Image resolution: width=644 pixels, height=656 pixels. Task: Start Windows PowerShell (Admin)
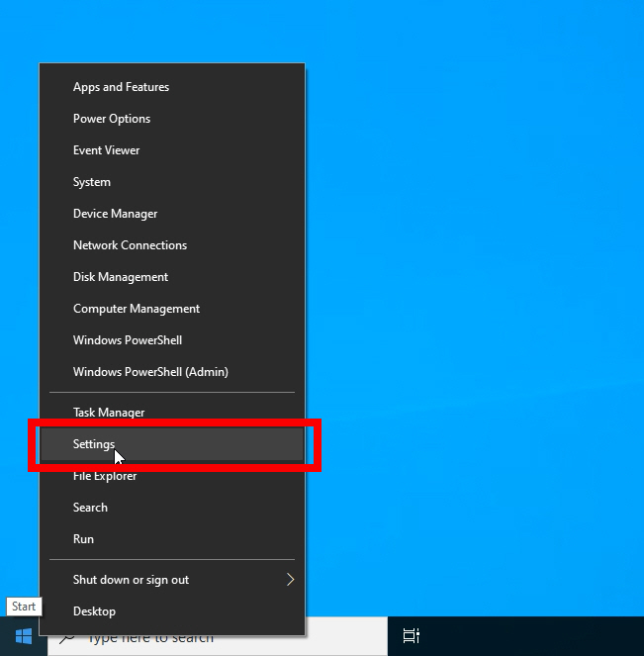(x=172, y=372)
